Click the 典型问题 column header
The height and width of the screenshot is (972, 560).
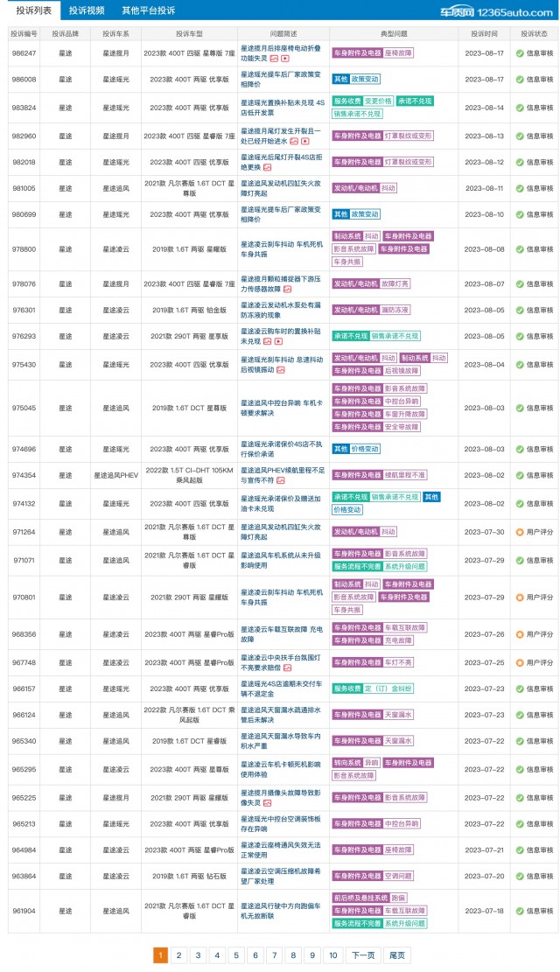(395, 33)
